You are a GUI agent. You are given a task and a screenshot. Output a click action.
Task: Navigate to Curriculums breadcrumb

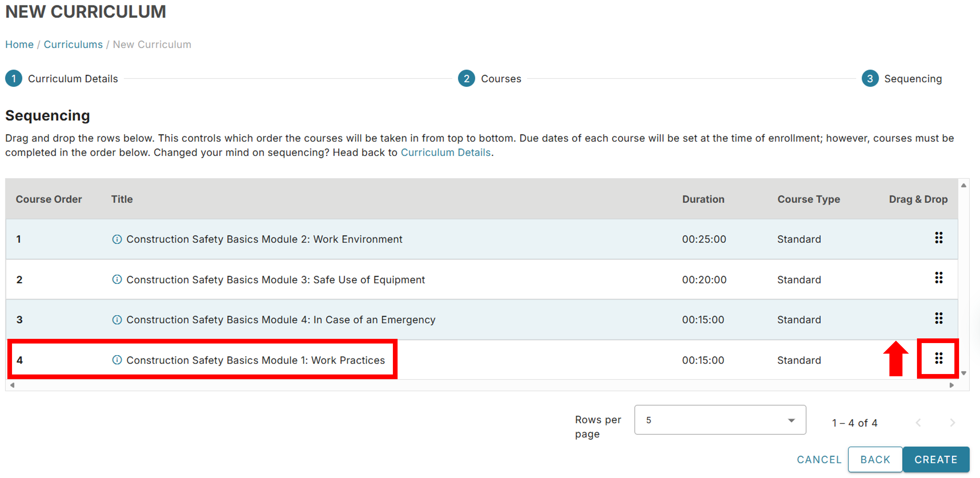point(73,45)
